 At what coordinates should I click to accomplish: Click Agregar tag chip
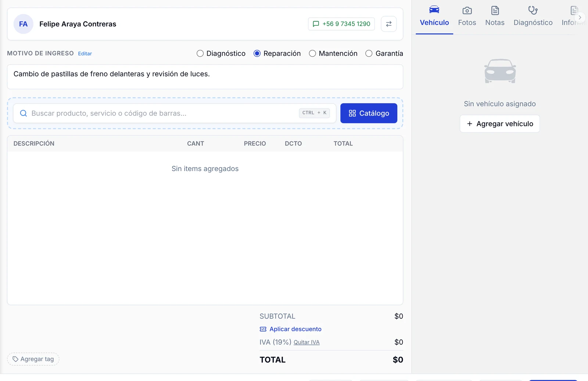point(33,359)
